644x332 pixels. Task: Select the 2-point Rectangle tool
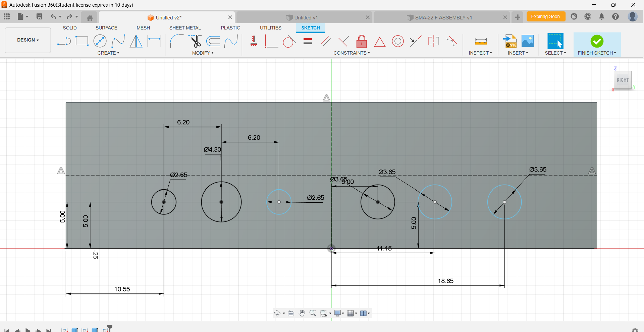82,41
